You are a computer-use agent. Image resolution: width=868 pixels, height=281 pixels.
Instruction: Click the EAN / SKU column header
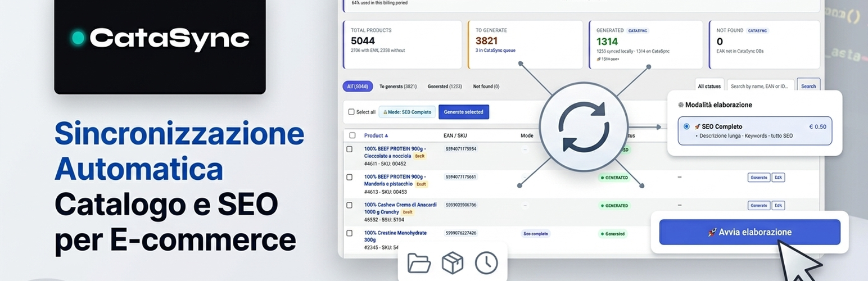click(456, 135)
